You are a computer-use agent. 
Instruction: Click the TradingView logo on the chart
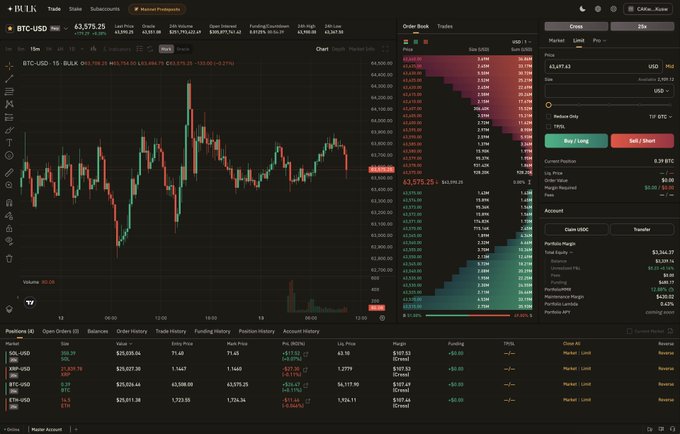point(30,302)
